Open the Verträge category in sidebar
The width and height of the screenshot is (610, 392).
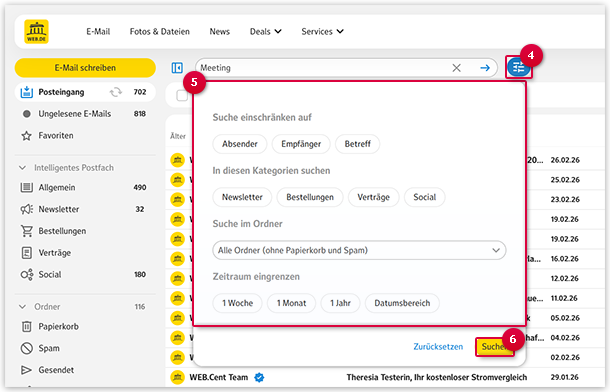(84, 253)
